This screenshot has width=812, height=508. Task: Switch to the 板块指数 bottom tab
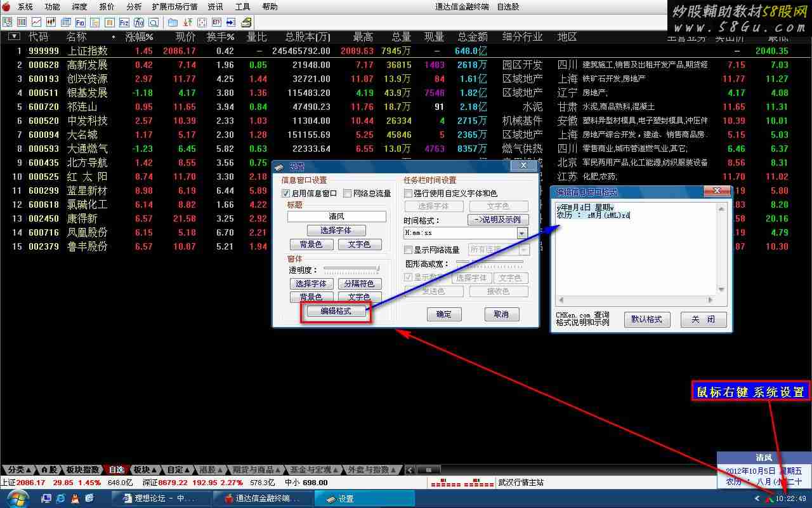click(x=82, y=470)
